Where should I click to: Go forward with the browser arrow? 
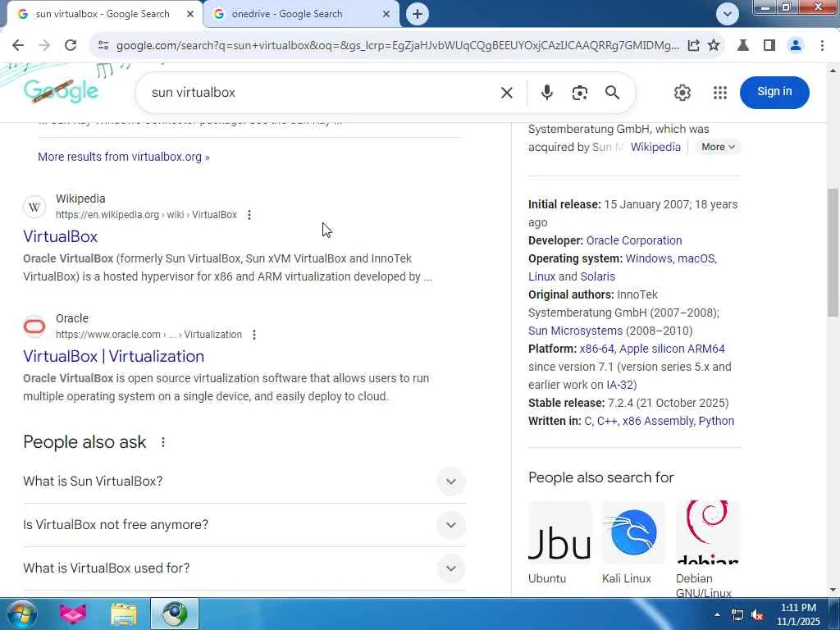(x=44, y=46)
